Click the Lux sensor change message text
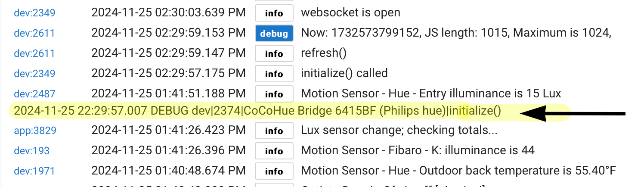 [x=399, y=131]
